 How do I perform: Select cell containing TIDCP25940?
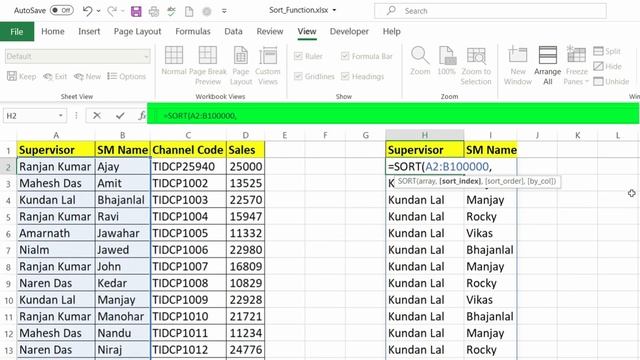pos(188,167)
